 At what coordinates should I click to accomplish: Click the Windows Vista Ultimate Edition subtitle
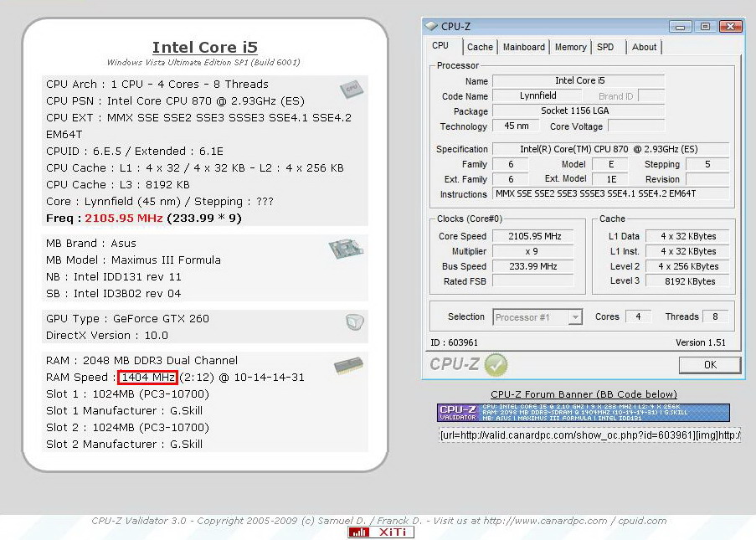coord(203,62)
